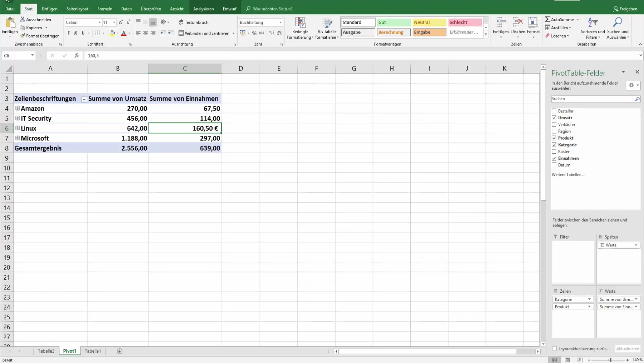This screenshot has width=644, height=363.
Task: Apply the Gut cell style
Action: pyautogui.click(x=394, y=22)
